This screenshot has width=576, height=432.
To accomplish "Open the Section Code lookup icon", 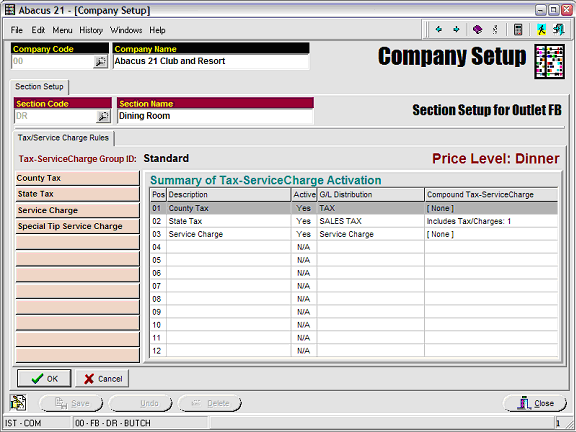I will point(103,116).
